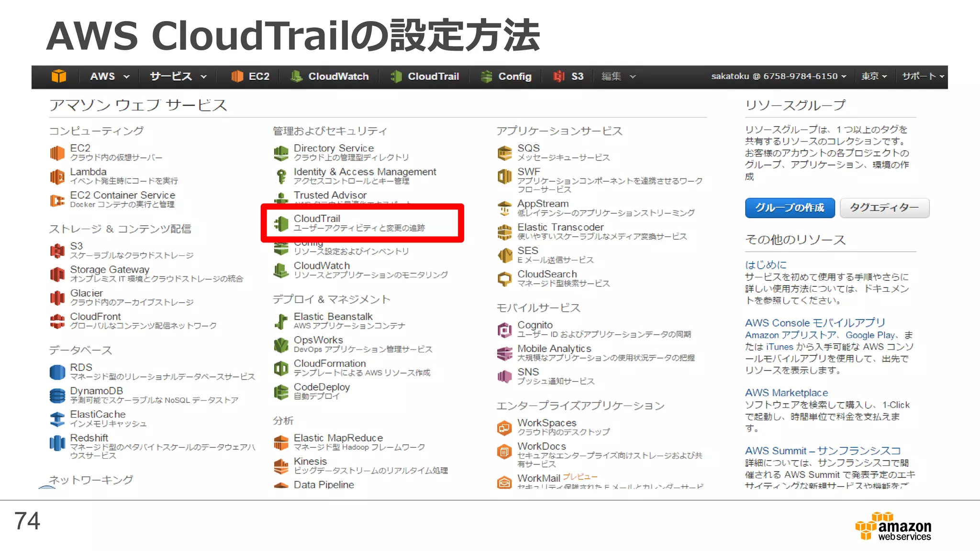Expand the AWS dropdown in navbar
This screenshot has width=980, height=551.
(110, 77)
